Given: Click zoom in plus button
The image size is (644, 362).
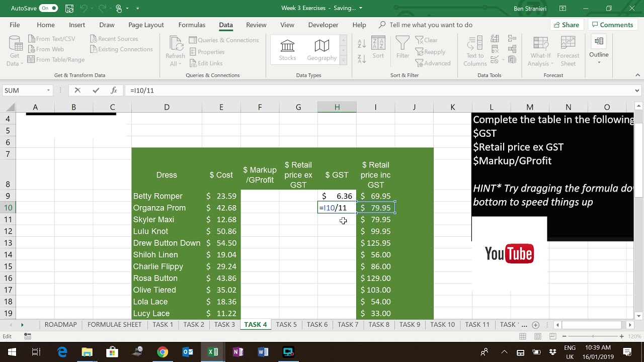Looking at the screenshot, I should [x=622, y=336].
